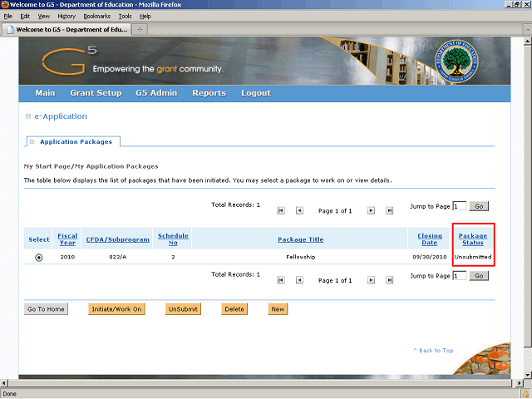Go to next page in top pagination
The height and width of the screenshot is (399, 532).
point(372,210)
